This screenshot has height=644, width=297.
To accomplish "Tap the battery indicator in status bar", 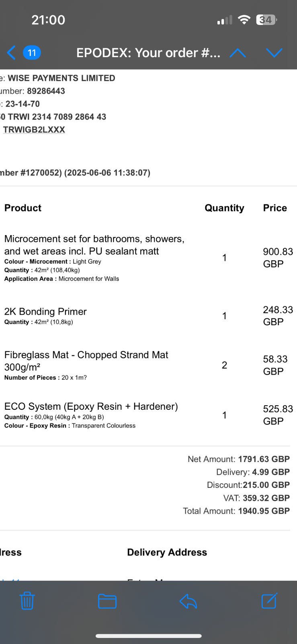I will [x=266, y=20].
